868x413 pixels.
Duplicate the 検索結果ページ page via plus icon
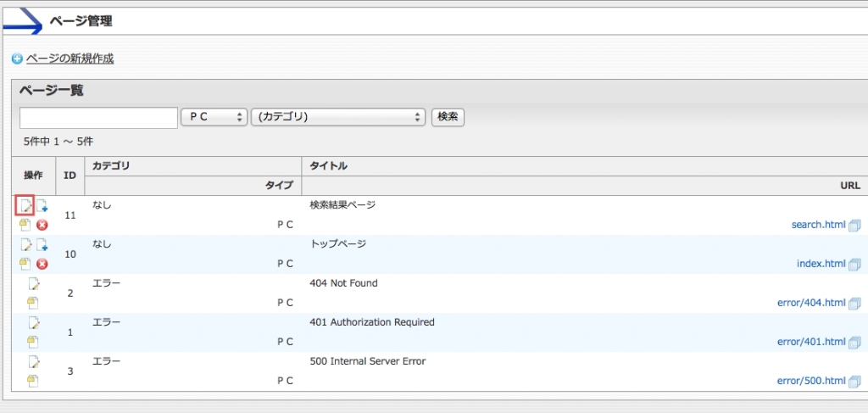point(42,206)
